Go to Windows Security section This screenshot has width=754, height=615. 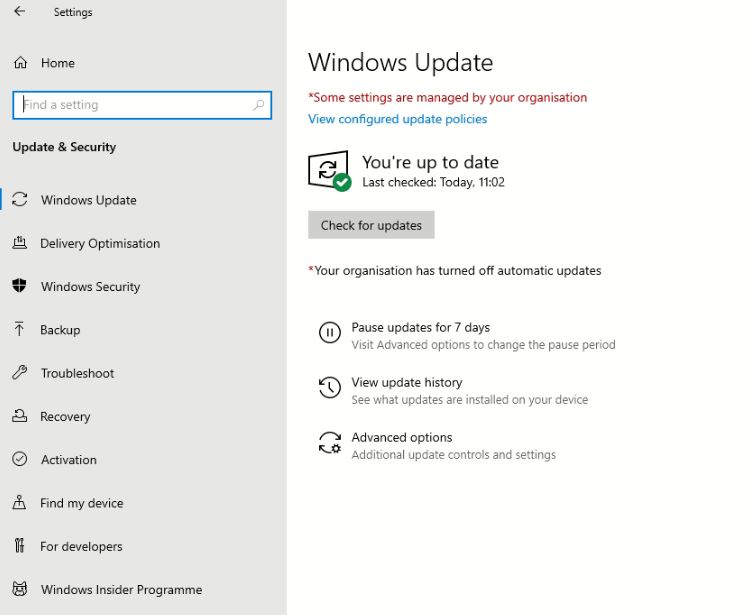pos(90,287)
